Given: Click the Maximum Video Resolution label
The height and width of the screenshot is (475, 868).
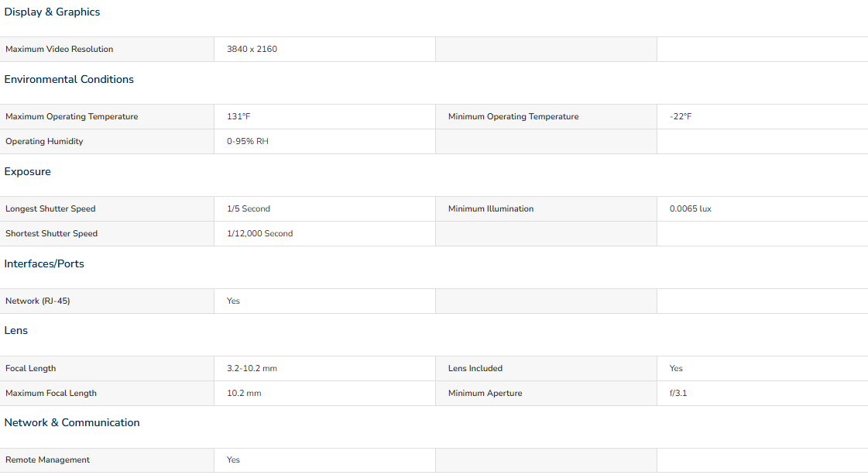Looking at the screenshot, I should point(59,50).
